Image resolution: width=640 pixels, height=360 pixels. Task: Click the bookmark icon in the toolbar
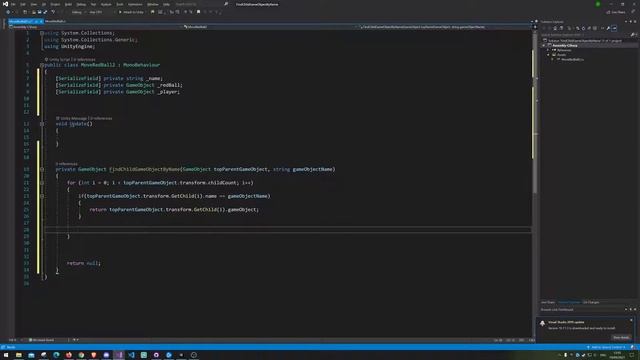coord(198,12)
